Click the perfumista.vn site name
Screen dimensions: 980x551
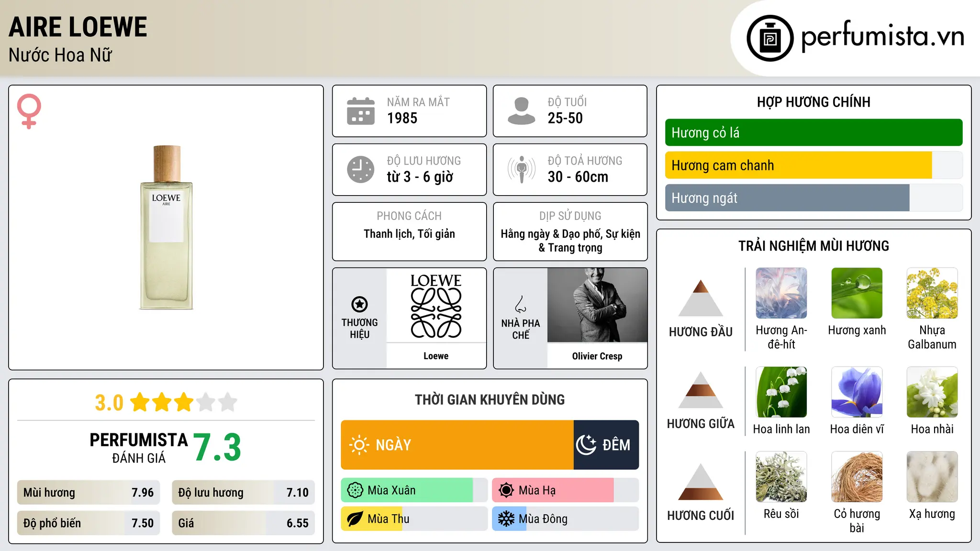(882, 36)
